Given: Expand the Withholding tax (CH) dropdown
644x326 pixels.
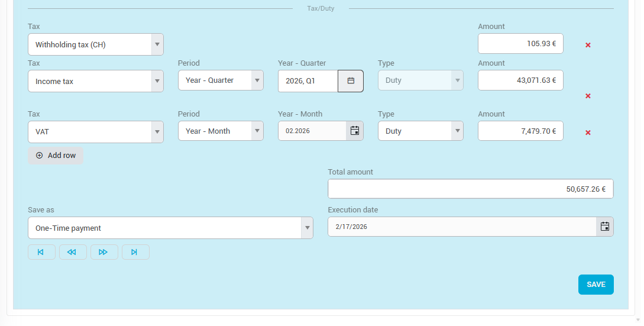Looking at the screenshot, I should pos(157,44).
